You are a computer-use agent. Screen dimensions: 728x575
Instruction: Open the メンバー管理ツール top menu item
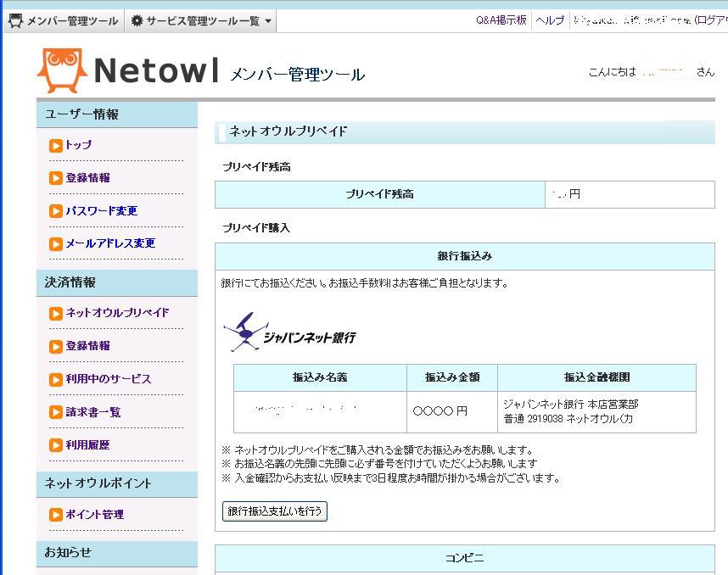(72, 21)
